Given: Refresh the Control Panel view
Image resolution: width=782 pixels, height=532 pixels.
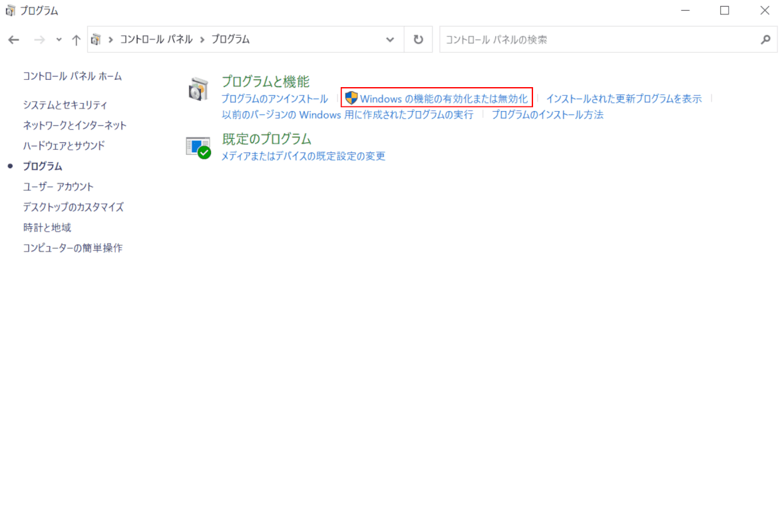Looking at the screenshot, I should point(419,39).
